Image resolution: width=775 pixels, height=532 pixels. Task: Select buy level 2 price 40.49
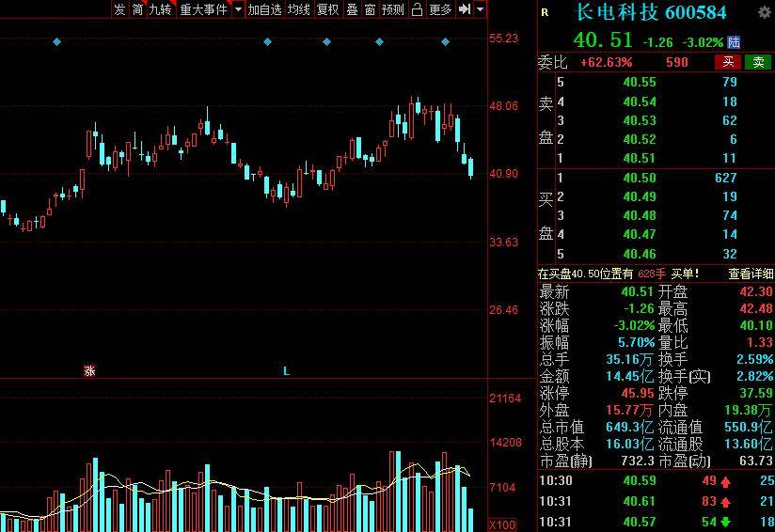click(640, 196)
